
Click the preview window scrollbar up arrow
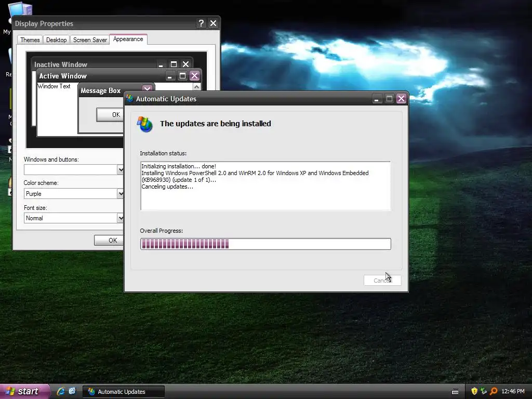tap(197, 87)
